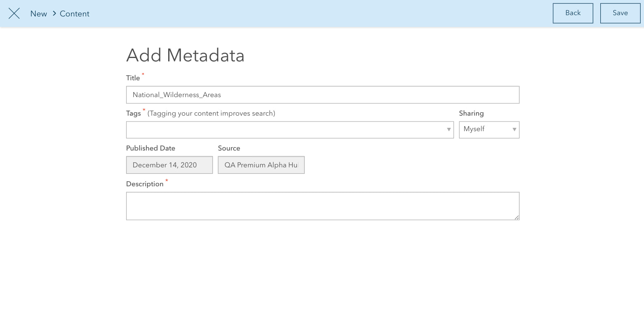
Task: Close the Add Metadata dialog with X
Action: [14, 13]
